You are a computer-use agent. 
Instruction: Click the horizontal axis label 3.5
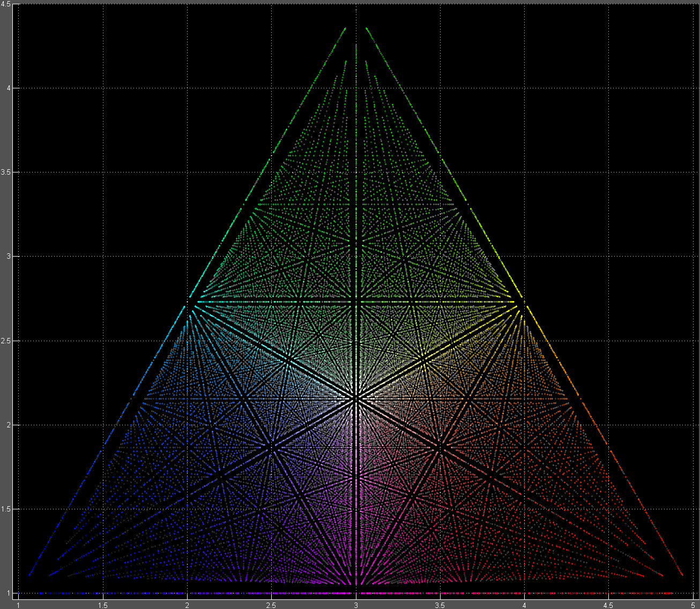click(440, 605)
